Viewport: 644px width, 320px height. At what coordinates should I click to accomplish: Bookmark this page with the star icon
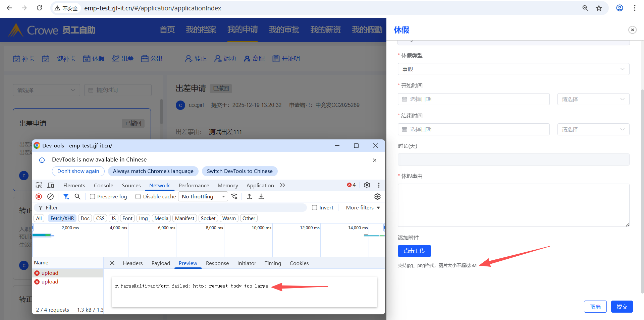pyautogui.click(x=599, y=8)
